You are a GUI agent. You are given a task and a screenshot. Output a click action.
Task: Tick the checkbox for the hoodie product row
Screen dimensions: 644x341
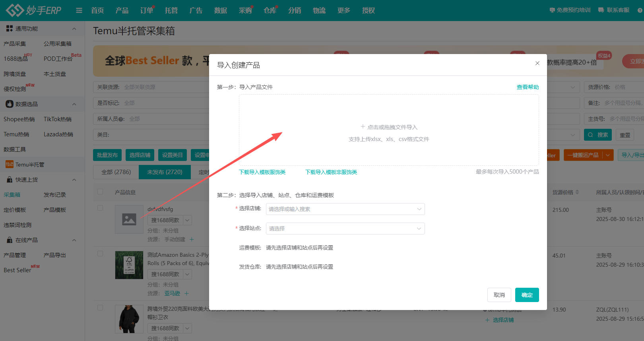point(100,308)
